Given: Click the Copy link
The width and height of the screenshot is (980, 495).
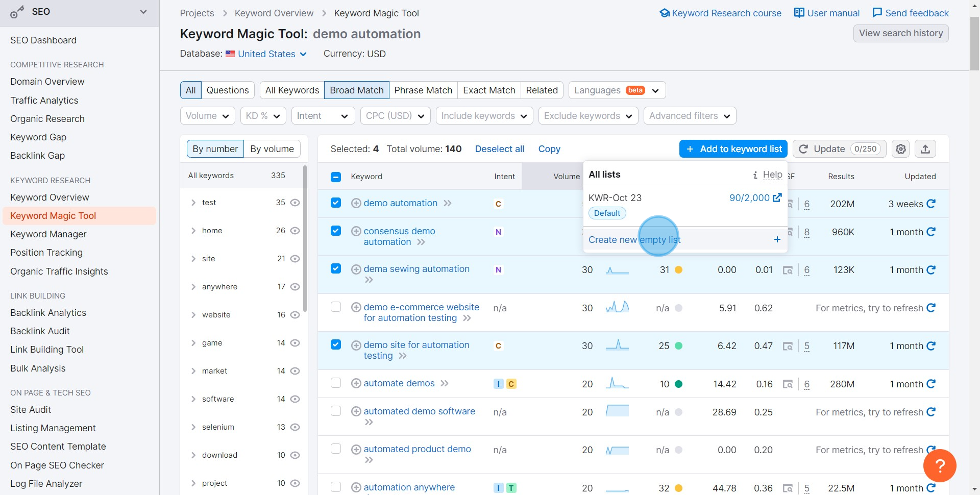Looking at the screenshot, I should (x=549, y=149).
